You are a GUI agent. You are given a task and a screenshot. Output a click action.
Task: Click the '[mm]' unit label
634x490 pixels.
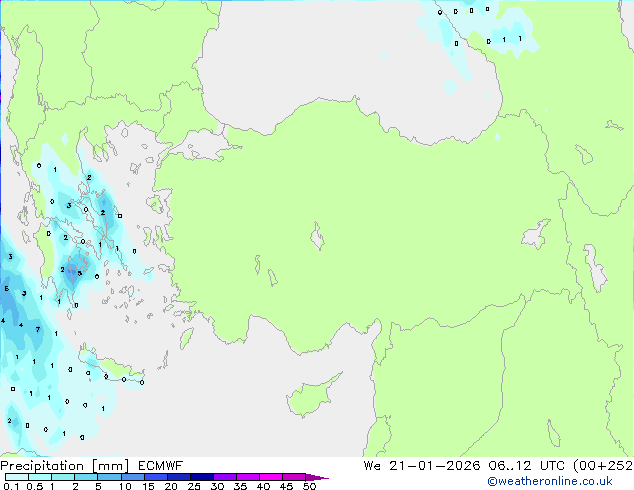[110, 466]
